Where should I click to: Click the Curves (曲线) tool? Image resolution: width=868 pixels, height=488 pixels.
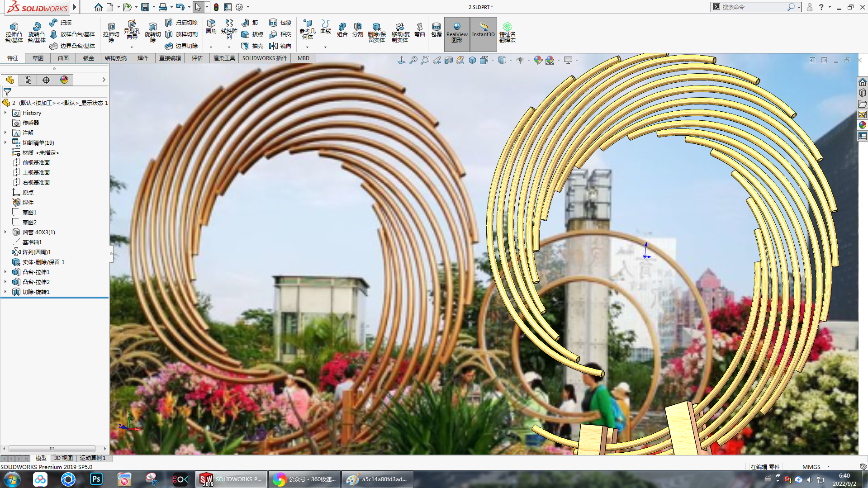(x=326, y=27)
